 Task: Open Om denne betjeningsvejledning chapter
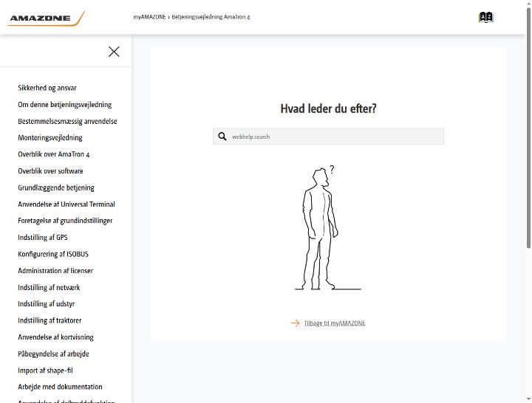[x=65, y=104]
